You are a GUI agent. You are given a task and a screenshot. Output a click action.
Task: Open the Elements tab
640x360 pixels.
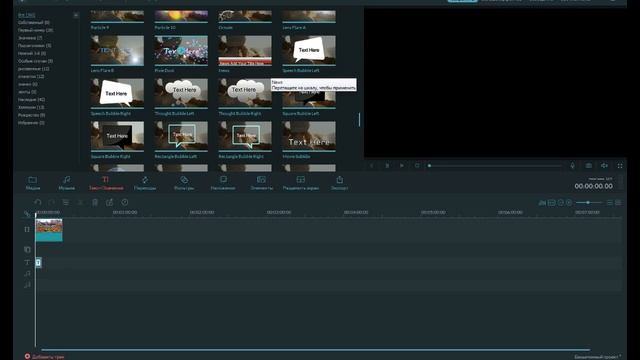261,183
